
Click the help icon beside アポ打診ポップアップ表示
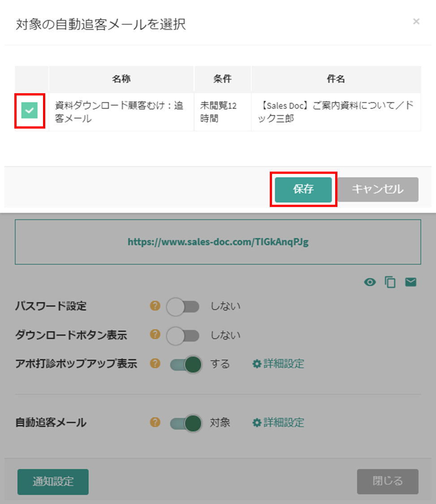155,364
